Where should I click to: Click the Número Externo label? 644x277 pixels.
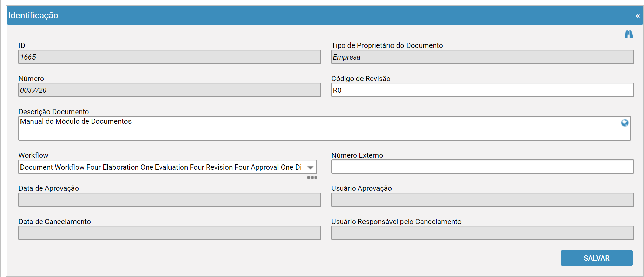pos(357,155)
